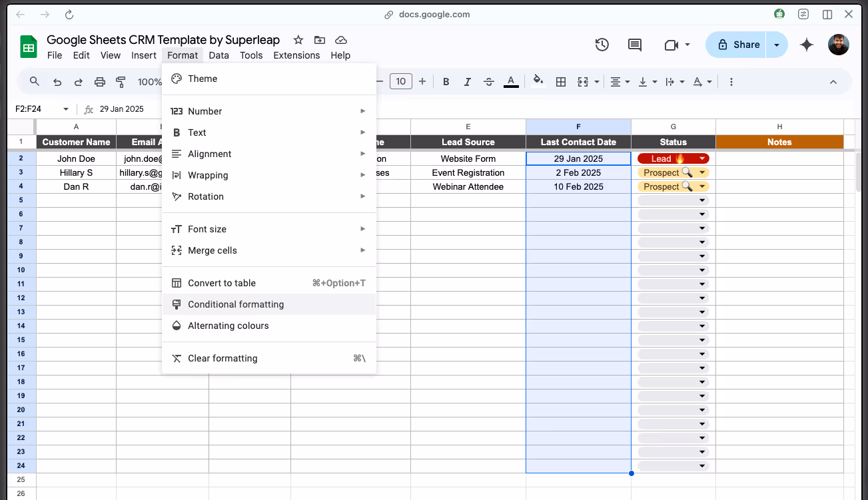Choose Conditional formatting from the Format menu
Screen dimensions: 868x500
(269, 304)
